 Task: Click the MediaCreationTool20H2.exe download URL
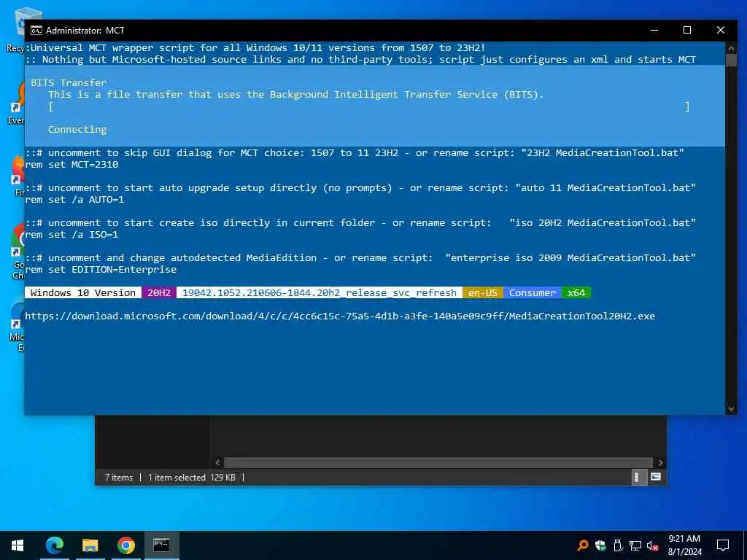pyautogui.click(x=340, y=316)
